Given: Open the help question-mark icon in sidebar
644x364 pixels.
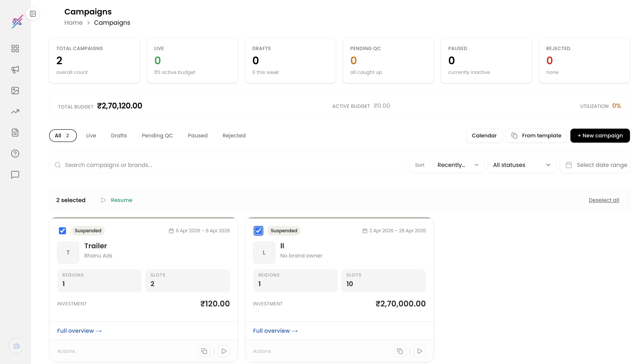Looking at the screenshot, I should click(x=15, y=154).
